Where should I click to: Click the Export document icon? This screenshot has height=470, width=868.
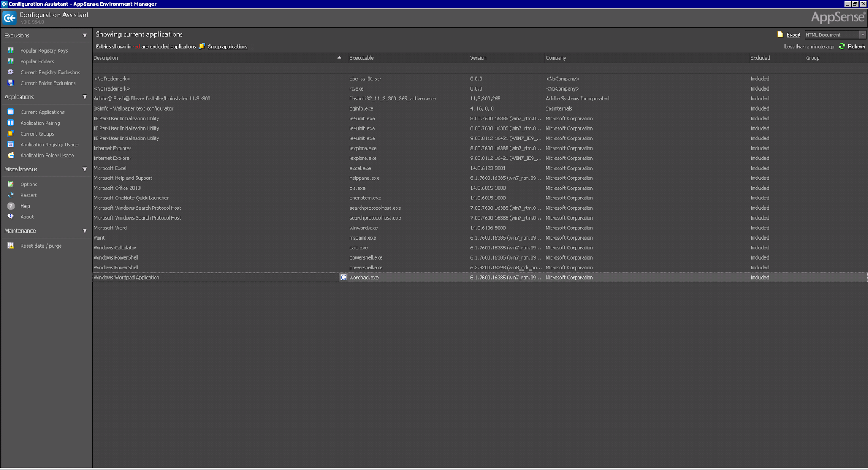click(x=780, y=35)
